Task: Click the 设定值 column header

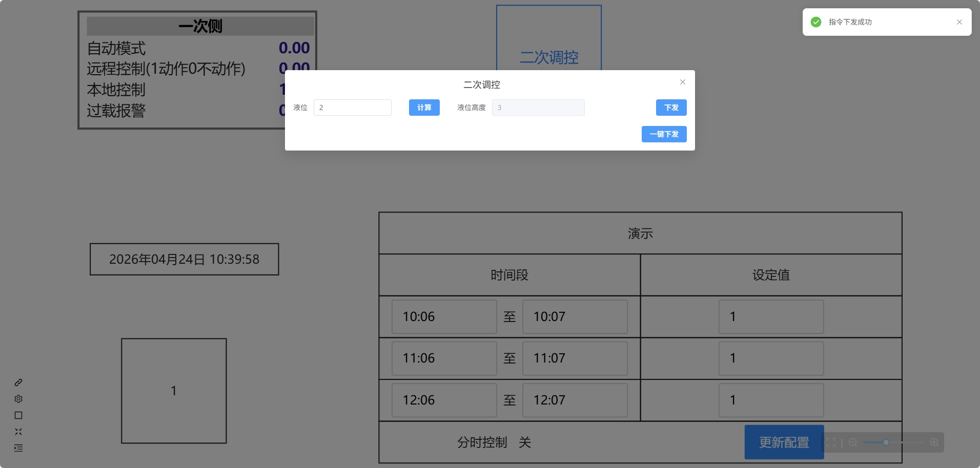Action: [771, 275]
